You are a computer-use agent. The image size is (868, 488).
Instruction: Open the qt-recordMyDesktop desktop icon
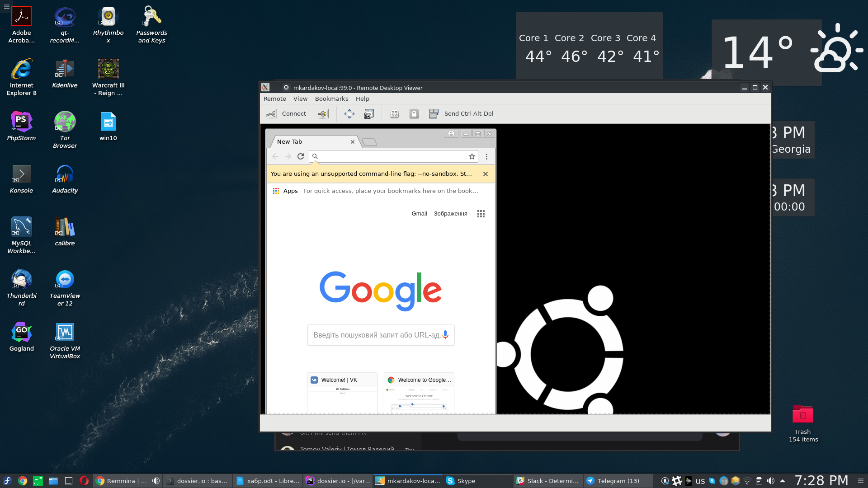click(65, 25)
